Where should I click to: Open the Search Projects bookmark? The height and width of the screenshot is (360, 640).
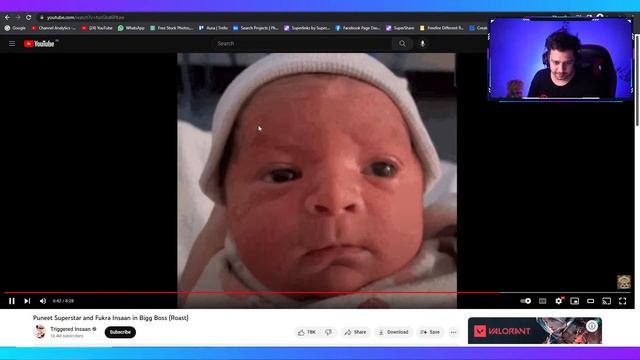[256, 28]
